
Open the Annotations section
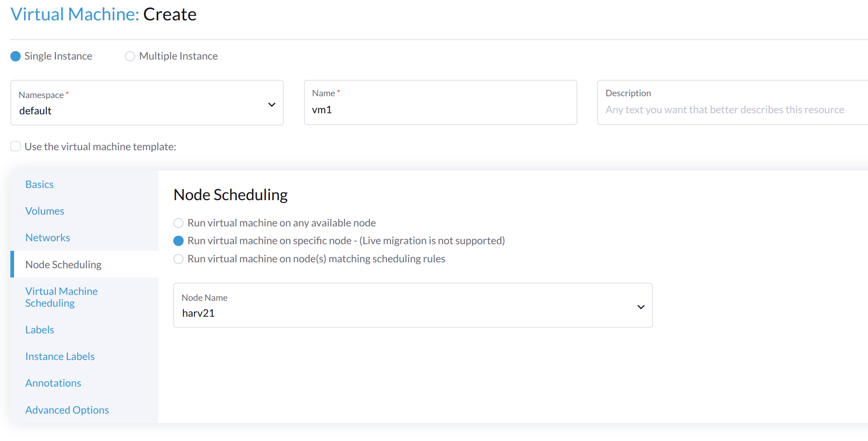tap(53, 383)
